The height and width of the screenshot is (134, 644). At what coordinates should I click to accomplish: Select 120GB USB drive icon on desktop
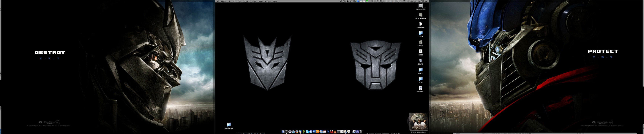[x=421, y=51]
